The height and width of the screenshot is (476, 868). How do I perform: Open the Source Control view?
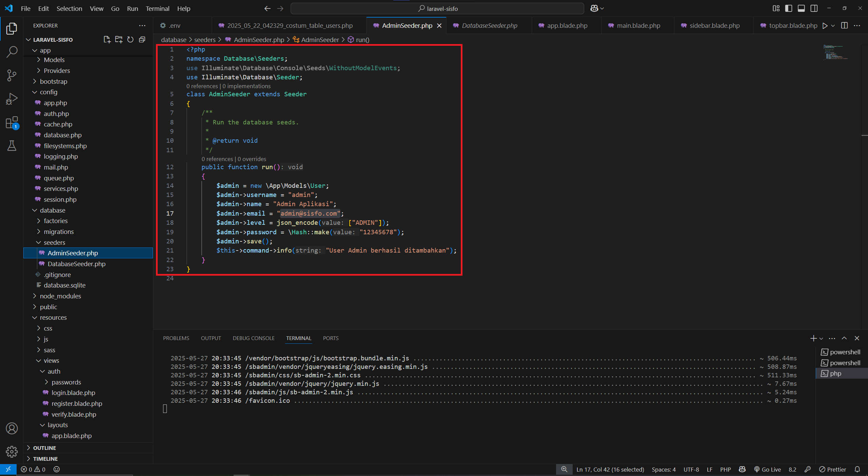click(x=12, y=75)
